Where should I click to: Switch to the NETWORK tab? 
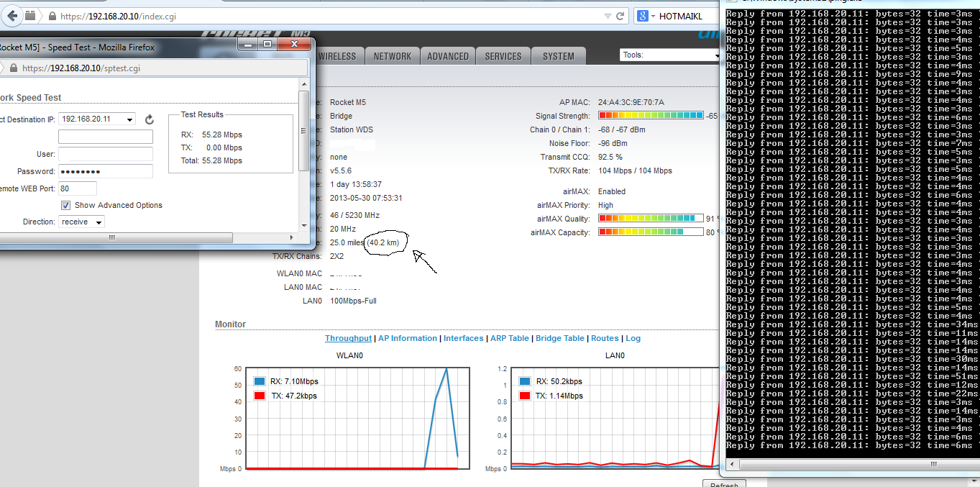tap(393, 56)
